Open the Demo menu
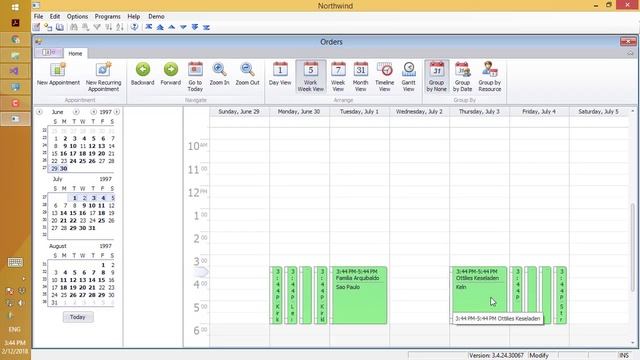Screen dimensions: 640x360 pyautogui.click(x=156, y=16)
